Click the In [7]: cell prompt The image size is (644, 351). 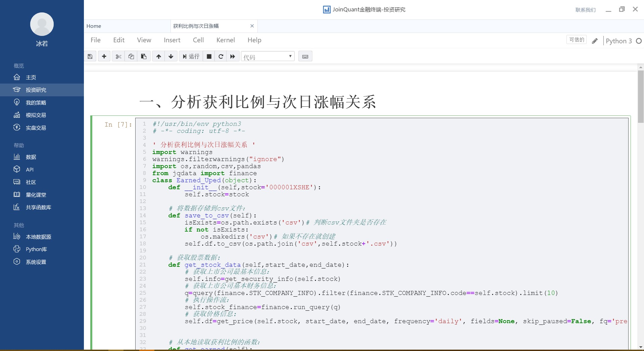click(x=118, y=124)
